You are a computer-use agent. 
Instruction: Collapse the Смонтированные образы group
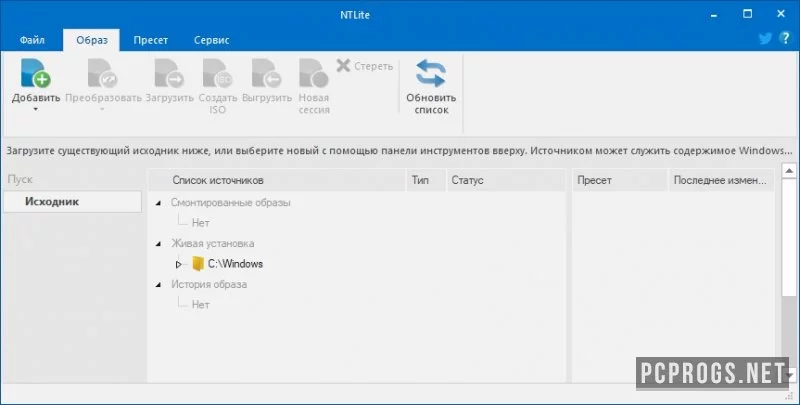[x=159, y=203]
